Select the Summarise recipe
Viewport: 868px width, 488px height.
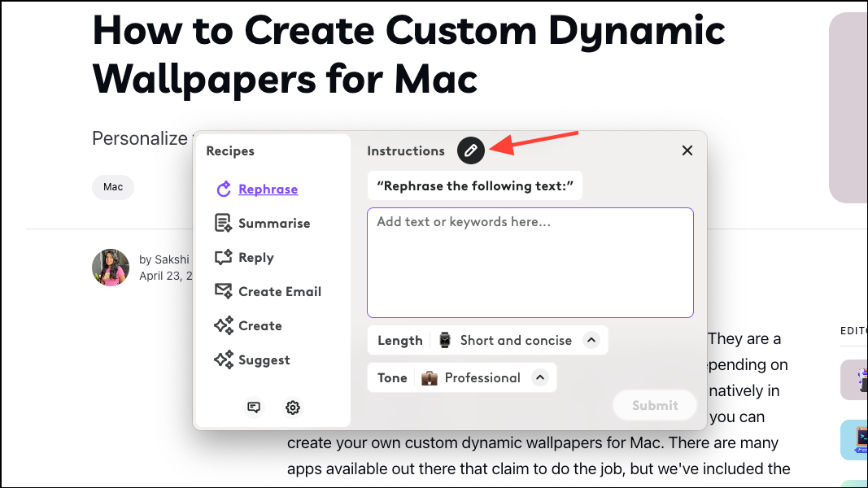point(274,224)
